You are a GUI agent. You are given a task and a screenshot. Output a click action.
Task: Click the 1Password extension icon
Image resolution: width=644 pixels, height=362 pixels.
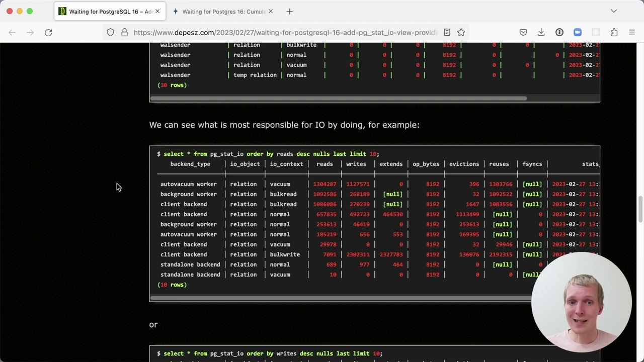click(559, 32)
